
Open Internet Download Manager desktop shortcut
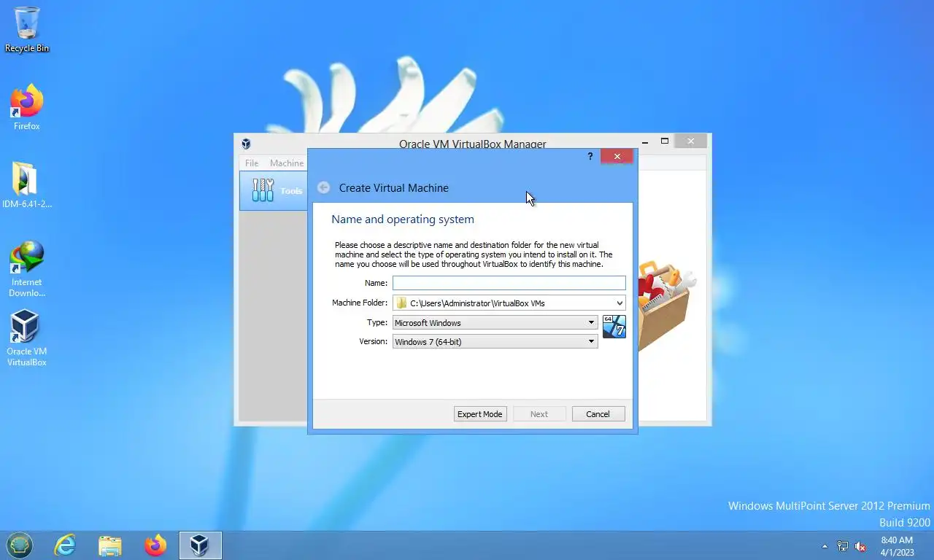(x=27, y=269)
